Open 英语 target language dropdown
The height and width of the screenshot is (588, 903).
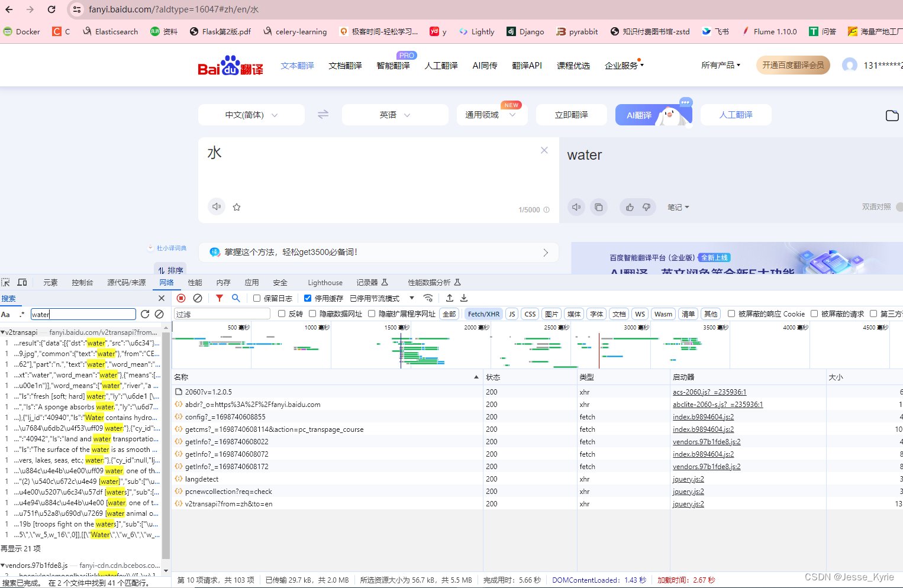pos(395,115)
